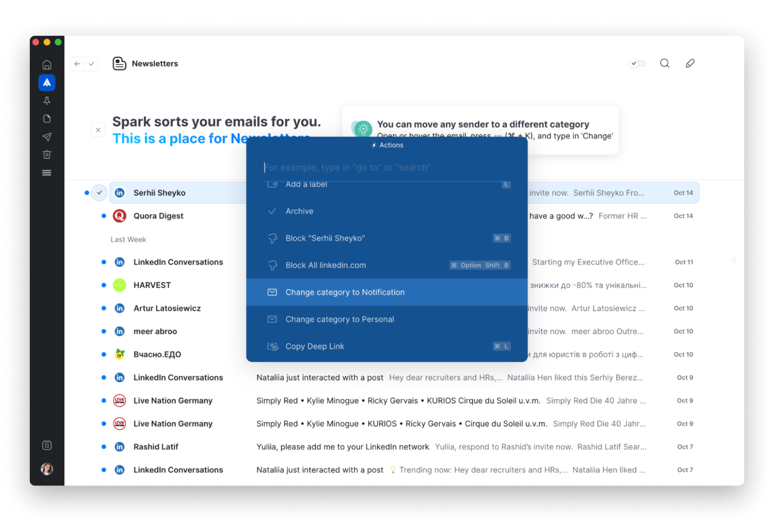The height and width of the screenshot is (532, 774).
Task: Open the hamburger more-folders icon
Action: point(47,173)
